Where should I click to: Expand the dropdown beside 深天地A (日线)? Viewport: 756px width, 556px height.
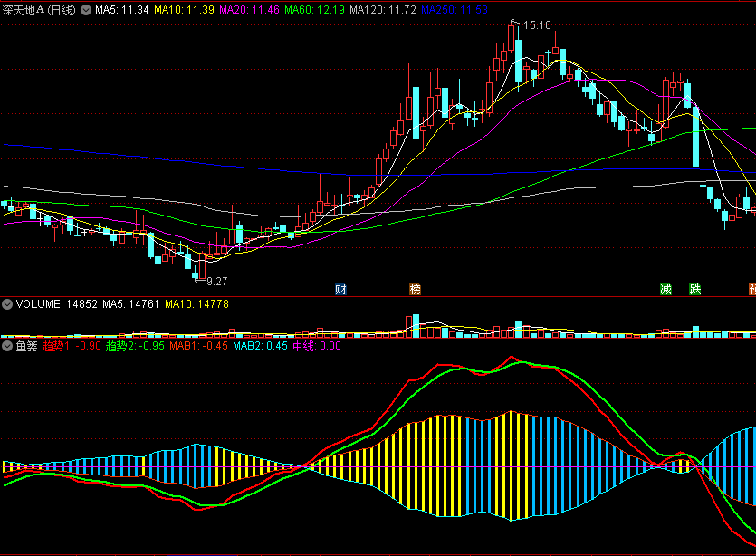click(86, 10)
